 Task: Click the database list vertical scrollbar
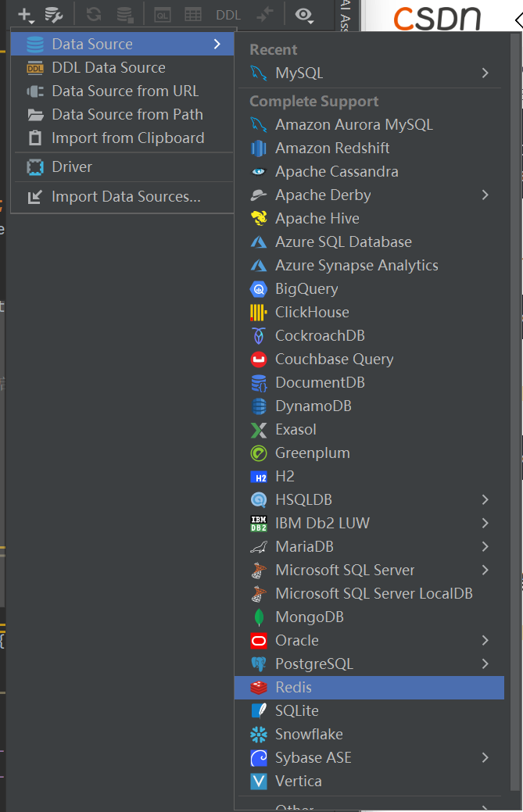(x=514, y=412)
